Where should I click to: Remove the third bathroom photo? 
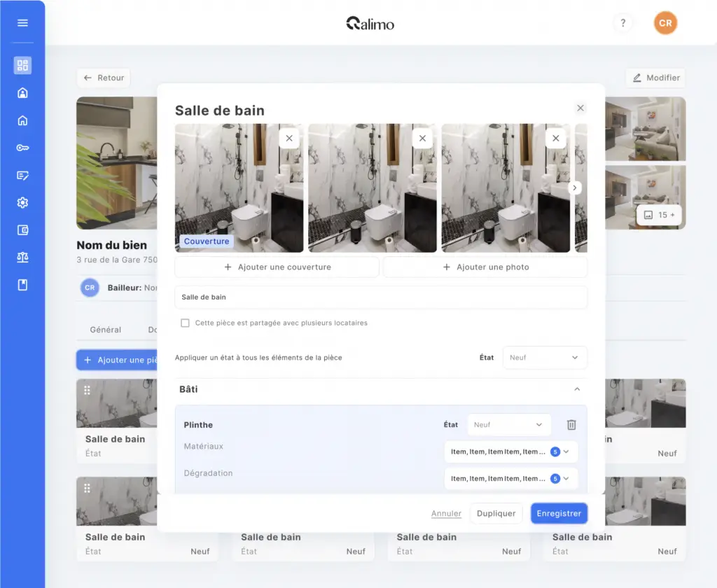tap(555, 138)
